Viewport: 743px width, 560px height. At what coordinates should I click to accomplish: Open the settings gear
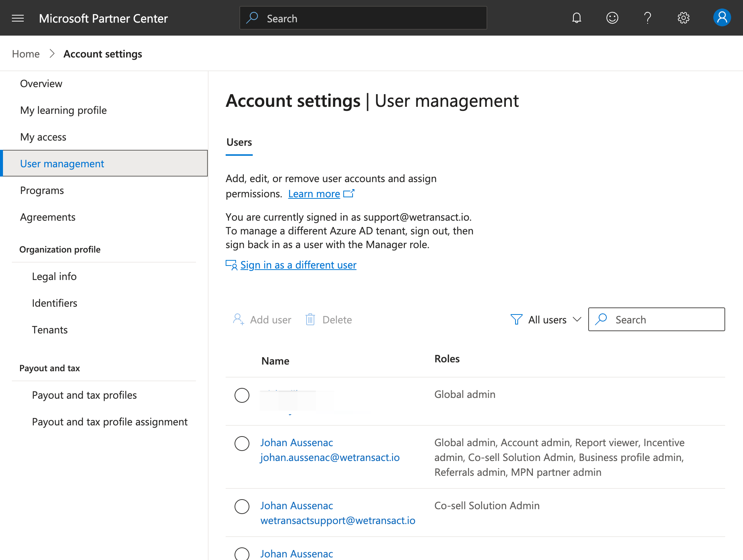click(683, 18)
